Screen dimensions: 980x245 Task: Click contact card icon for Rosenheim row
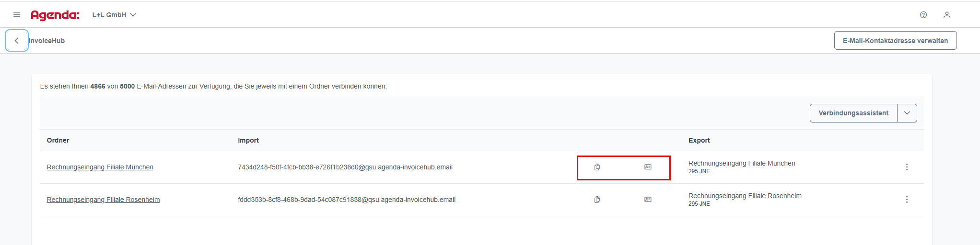(648, 200)
